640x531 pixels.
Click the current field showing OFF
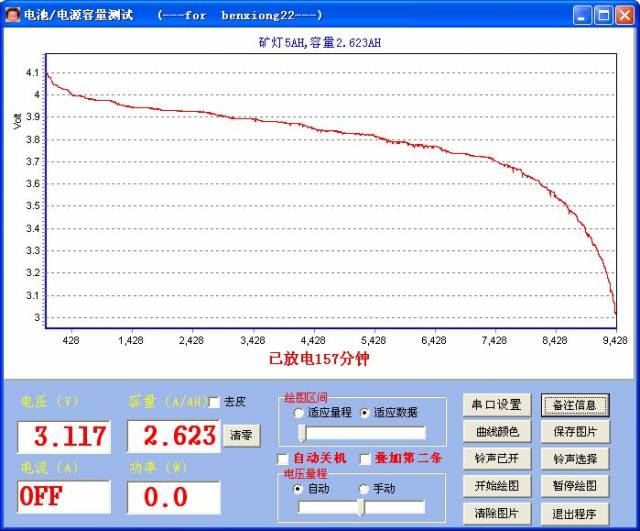(x=64, y=497)
